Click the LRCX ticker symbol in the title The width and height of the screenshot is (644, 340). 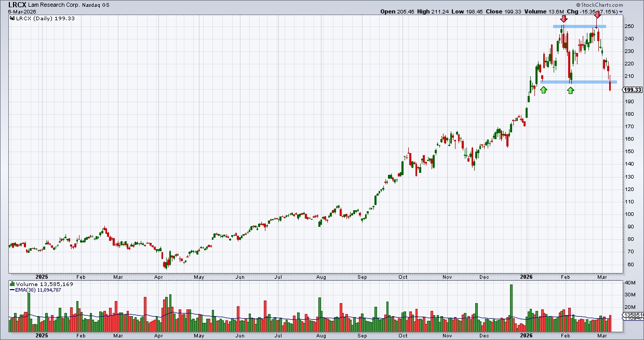pyautogui.click(x=17, y=4)
